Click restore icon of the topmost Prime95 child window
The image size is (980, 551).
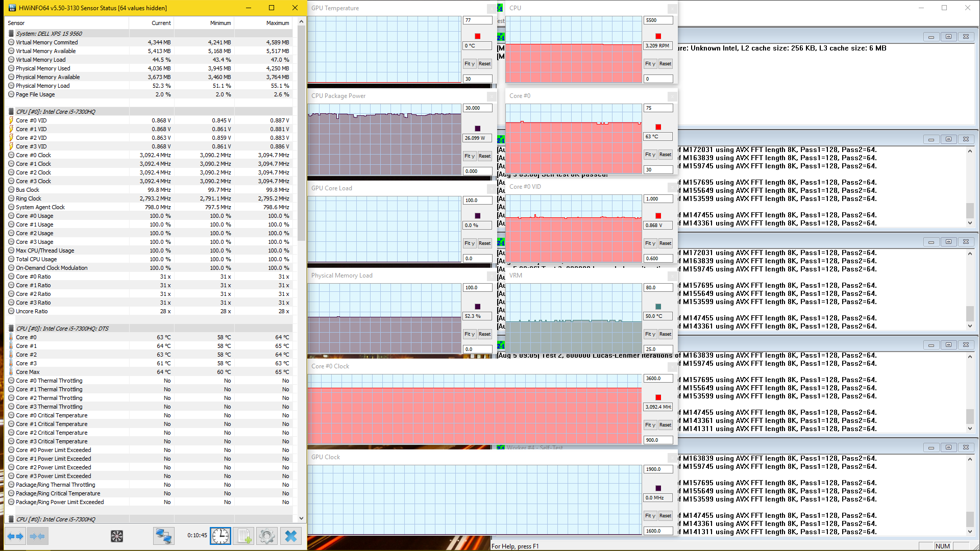pos(948,37)
